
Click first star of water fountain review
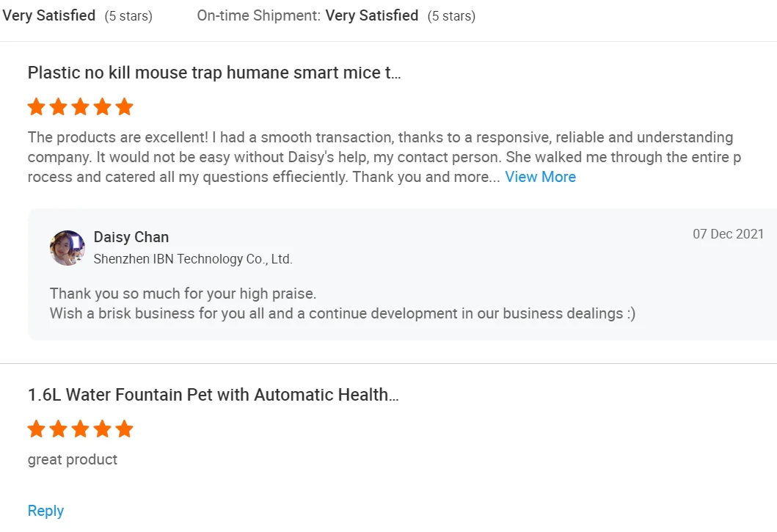pyautogui.click(x=37, y=429)
